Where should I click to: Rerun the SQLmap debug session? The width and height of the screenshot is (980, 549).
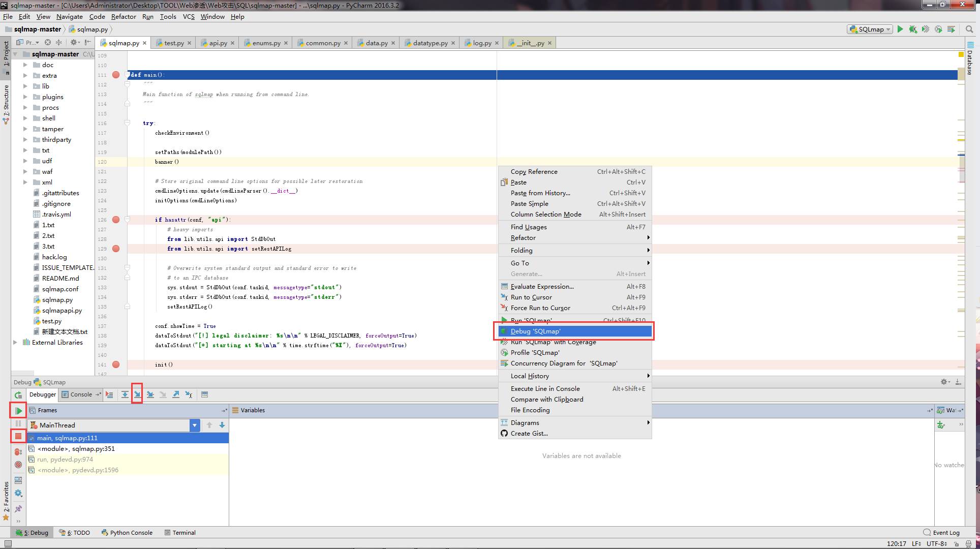click(x=18, y=395)
